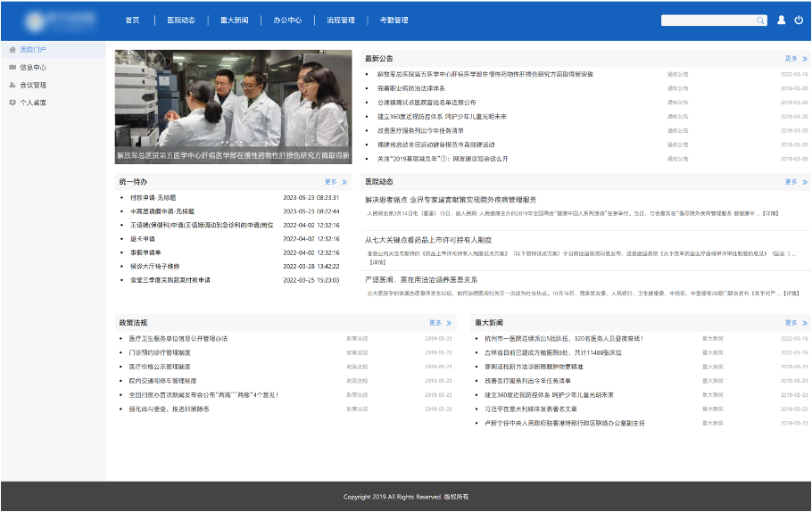Click 更多 link in 最新公告
The height and width of the screenshot is (512, 812).
pos(791,59)
